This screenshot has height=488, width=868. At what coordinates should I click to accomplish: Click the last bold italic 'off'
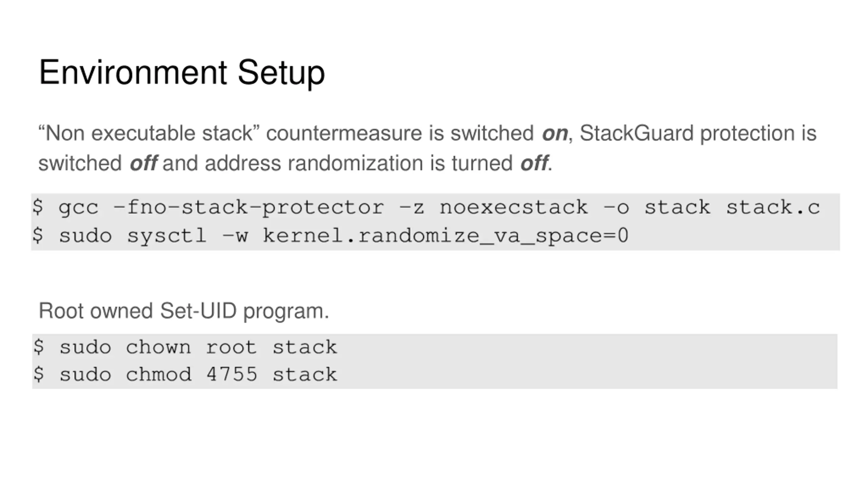pyautogui.click(x=534, y=163)
